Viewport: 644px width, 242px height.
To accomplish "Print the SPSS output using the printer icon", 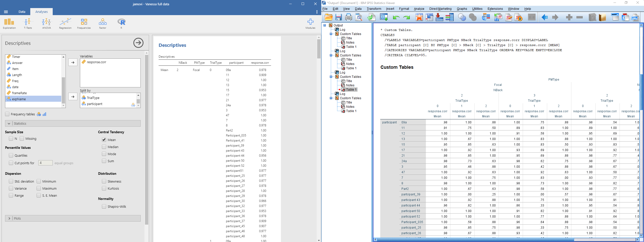I will coord(348,17).
